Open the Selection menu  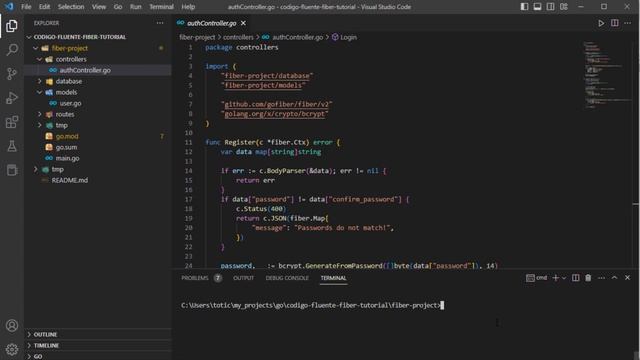pyautogui.click(x=71, y=7)
